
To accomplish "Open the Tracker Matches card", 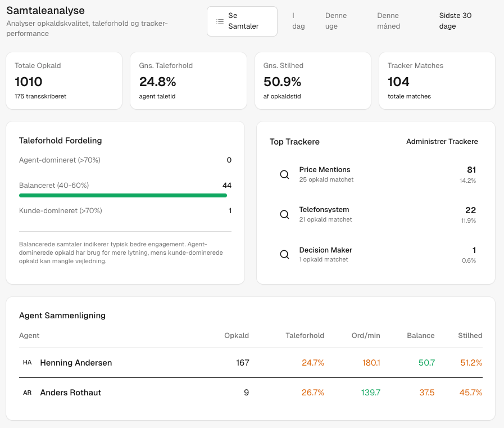I will [x=437, y=80].
